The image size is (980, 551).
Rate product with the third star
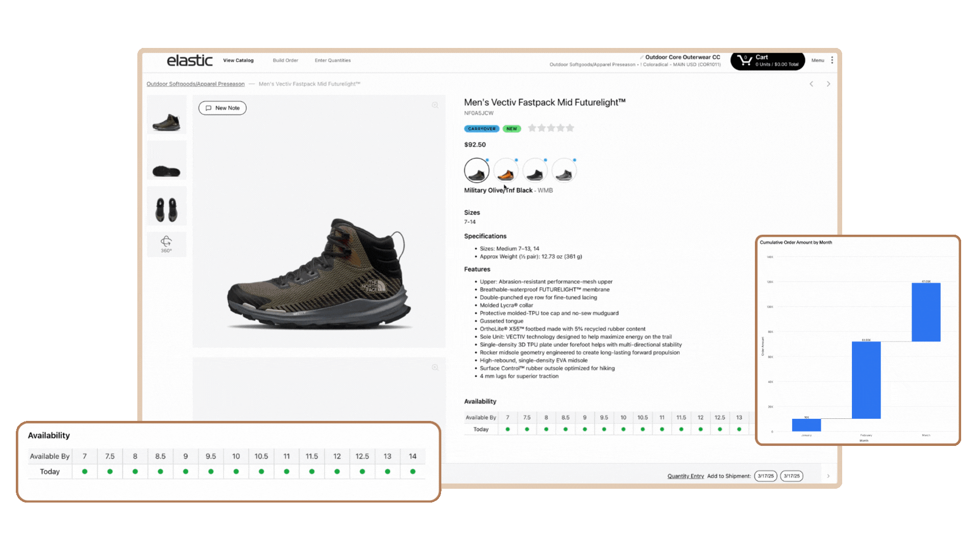[551, 128]
